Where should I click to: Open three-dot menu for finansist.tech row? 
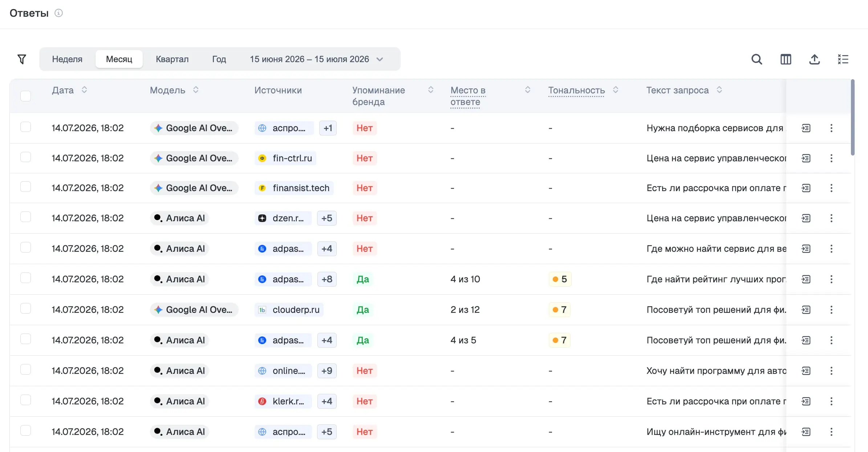coord(831,188)
